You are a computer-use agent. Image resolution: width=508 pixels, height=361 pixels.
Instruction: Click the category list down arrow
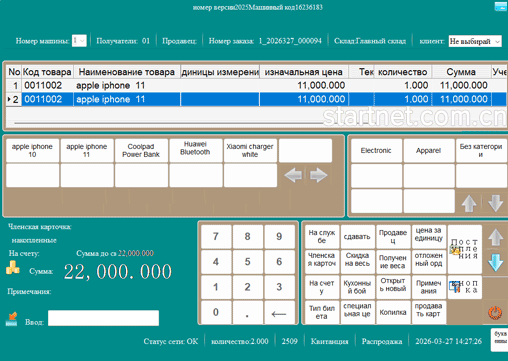(495, 203)
